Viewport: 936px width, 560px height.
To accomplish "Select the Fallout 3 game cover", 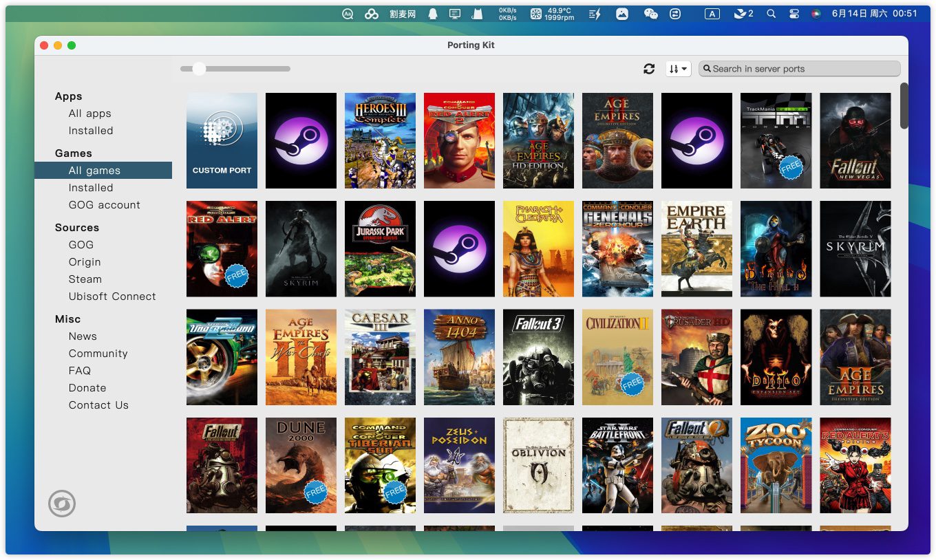I will [538, 357].
